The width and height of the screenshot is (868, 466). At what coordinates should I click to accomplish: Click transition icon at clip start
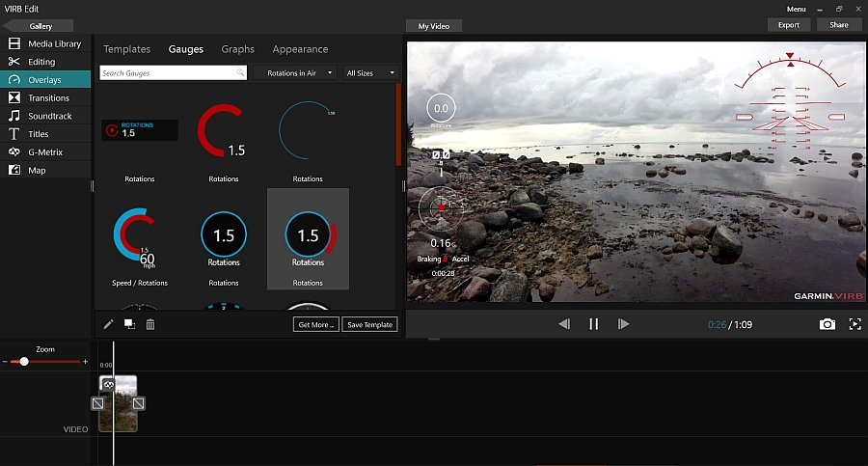tap(97, 403)
